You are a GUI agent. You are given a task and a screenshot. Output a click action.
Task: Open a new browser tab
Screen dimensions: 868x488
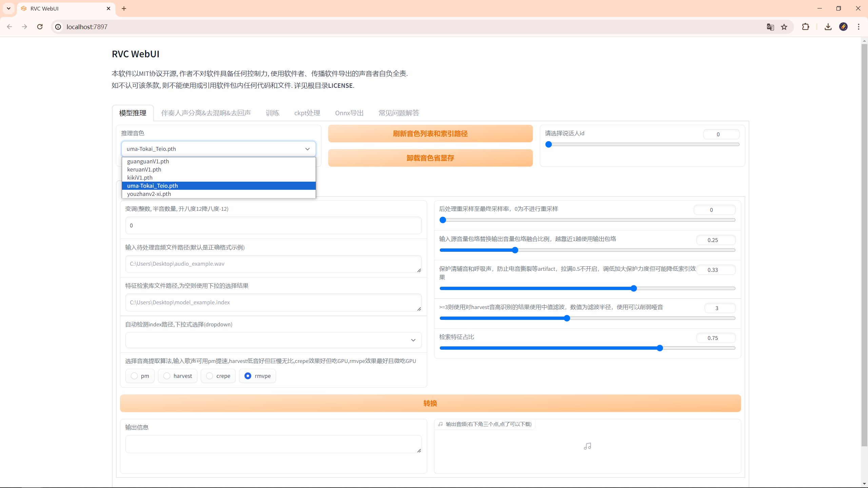click(124, 8)
